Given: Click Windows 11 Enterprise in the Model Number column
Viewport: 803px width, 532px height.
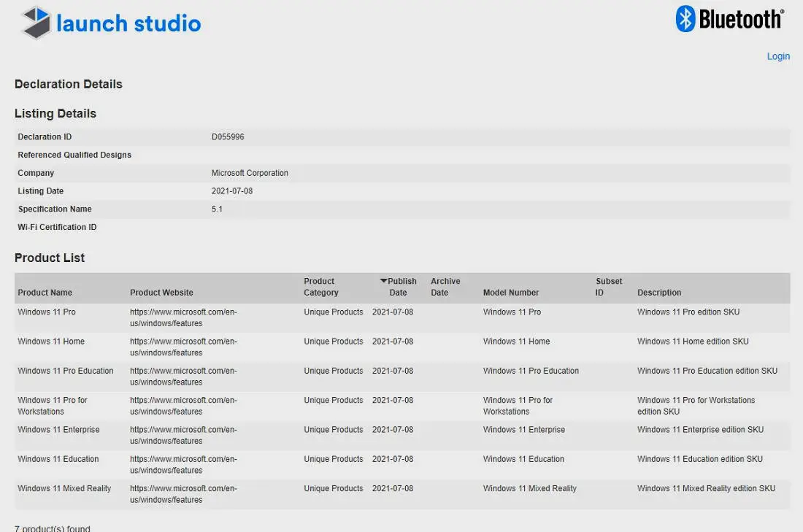Looking at the screenshot, I should [x=524, y=430].
